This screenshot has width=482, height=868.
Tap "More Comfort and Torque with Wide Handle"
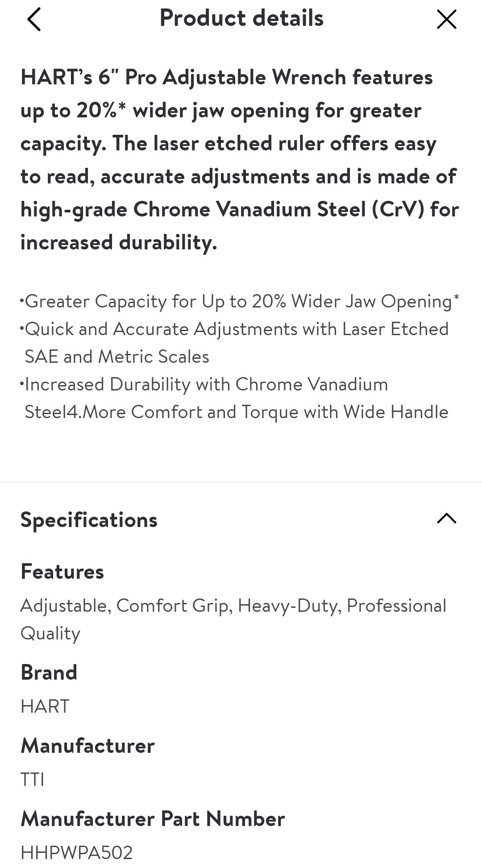click(266, 412)
